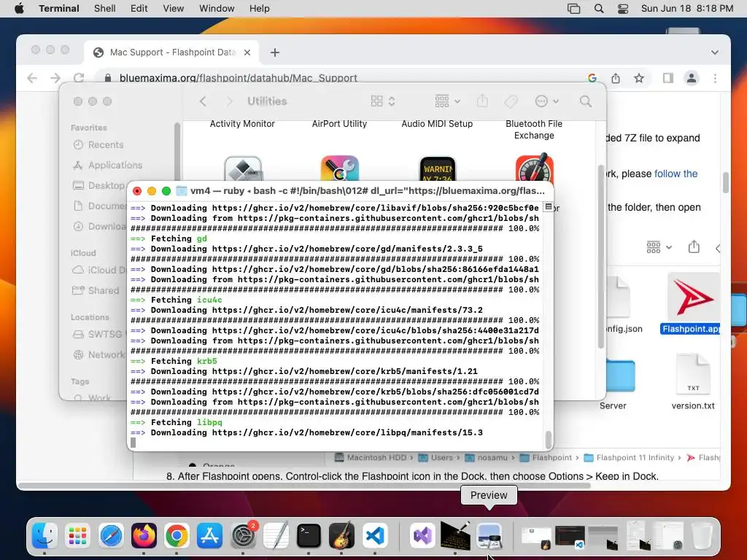Select AirPort Utility label
The height and width of the screenshot is (560, 747).
tap(339, 124)
